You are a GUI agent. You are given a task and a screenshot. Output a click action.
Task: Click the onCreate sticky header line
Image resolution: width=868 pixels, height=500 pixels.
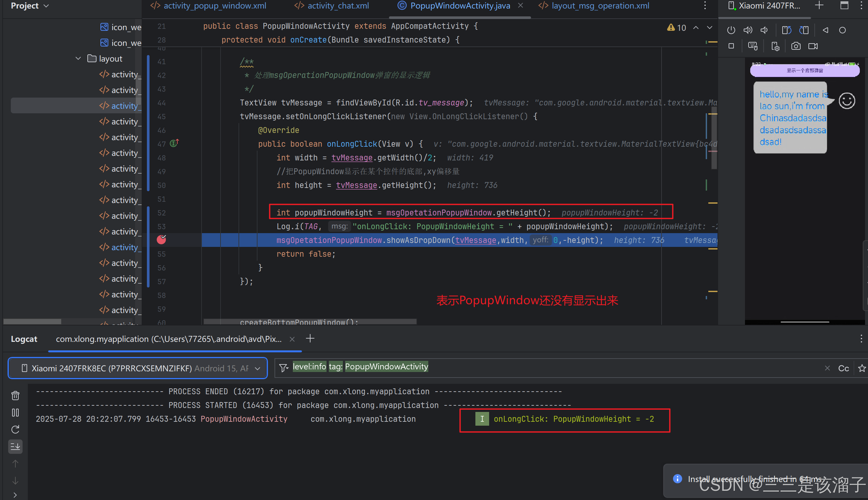pos(340,40)
